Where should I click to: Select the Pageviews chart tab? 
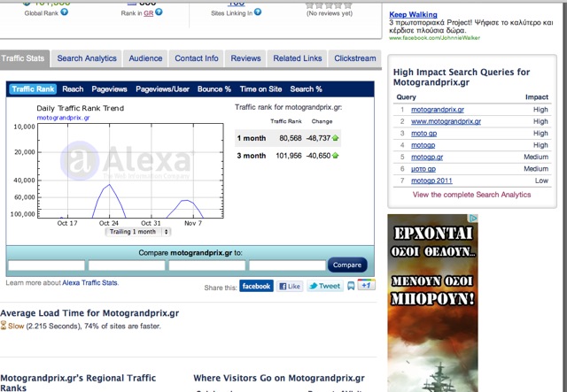pyautogui.click(x=109, y=88)
